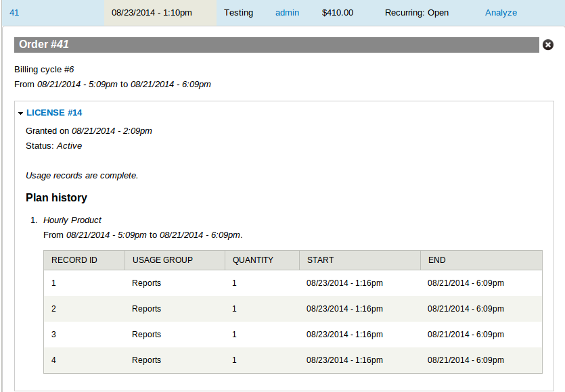Close the Order #41 detail panel
Image resolution: width=565 pixels, height=392 pixels.
tap(548, 45)
